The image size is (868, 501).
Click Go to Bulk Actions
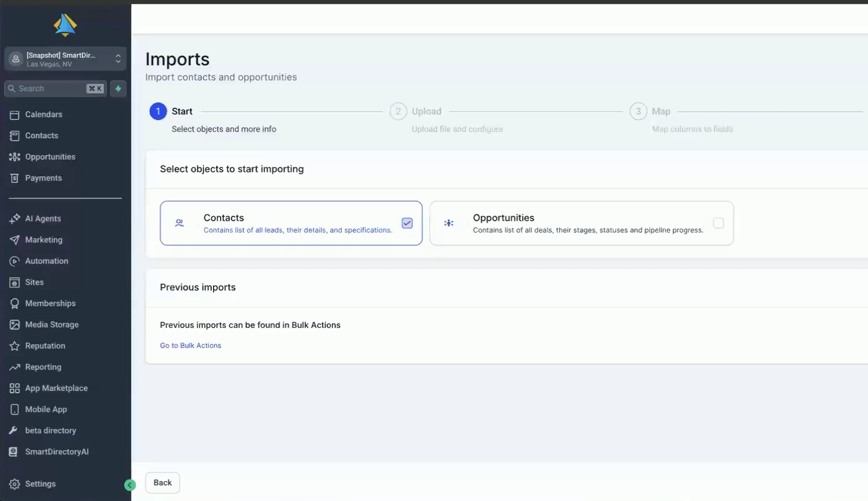[190, 345]
